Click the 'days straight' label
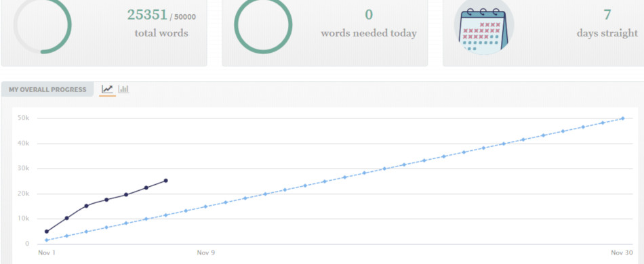 coord(607,33)
